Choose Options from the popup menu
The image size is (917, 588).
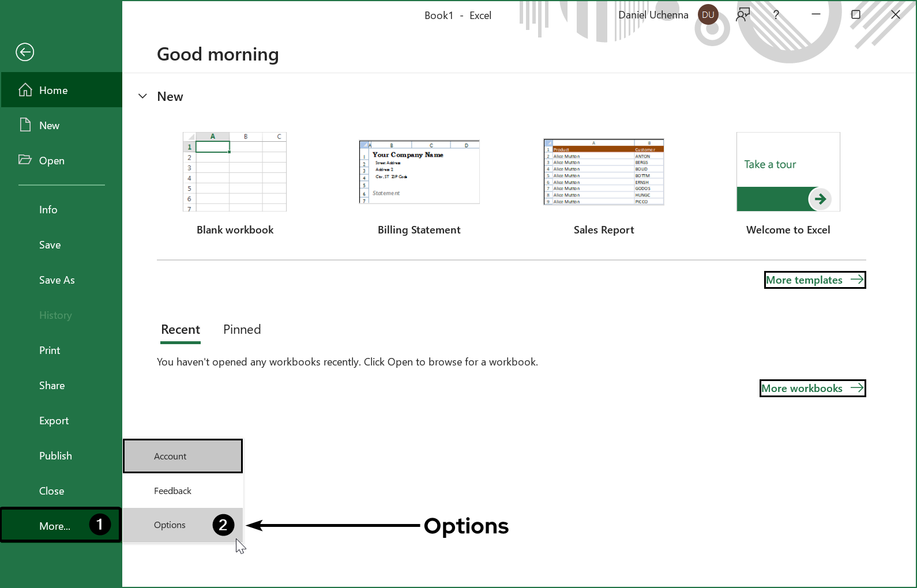point(170,525)
